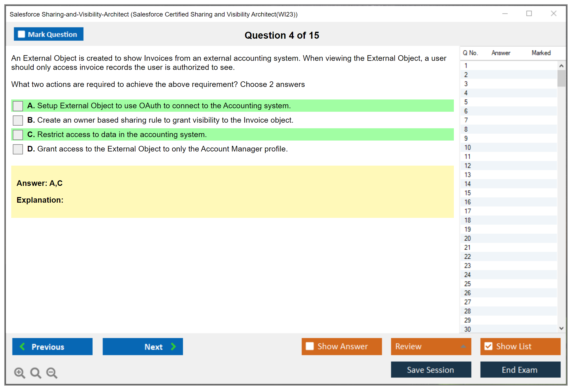The width and height of the screenshot is (574, 392).
Task: Click the left chevron on the Previous button
Action: [x=23, y=346]
